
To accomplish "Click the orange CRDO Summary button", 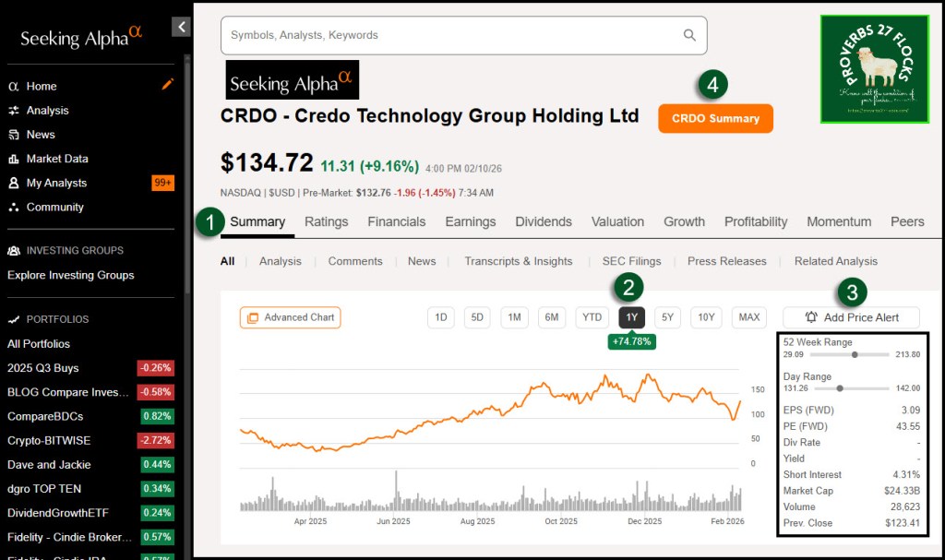I will (x=715, y=118).
